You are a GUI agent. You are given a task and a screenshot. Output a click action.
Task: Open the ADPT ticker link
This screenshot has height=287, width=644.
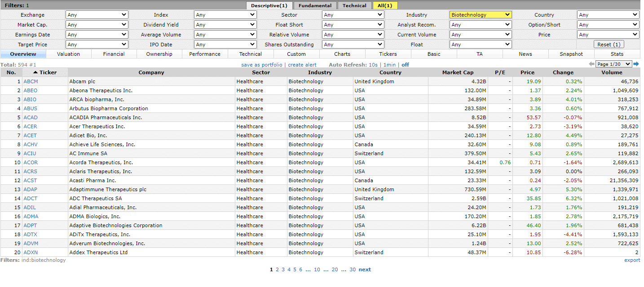coord(31,225)
